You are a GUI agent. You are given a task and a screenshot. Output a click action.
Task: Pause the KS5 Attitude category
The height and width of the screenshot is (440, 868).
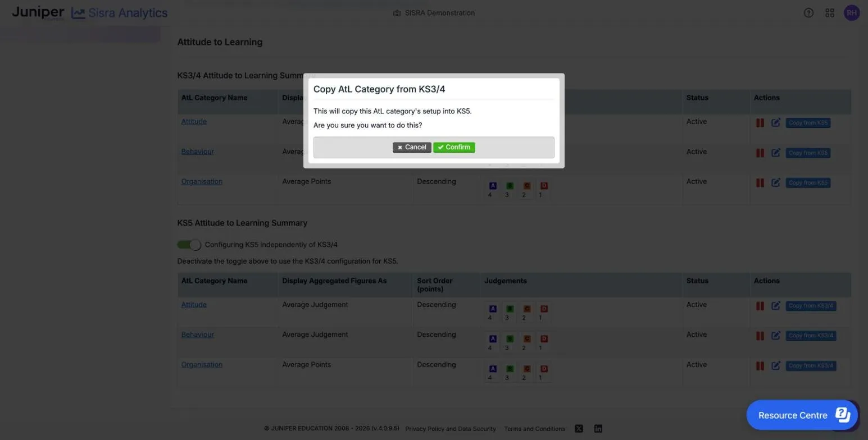[x=760, y=306]
